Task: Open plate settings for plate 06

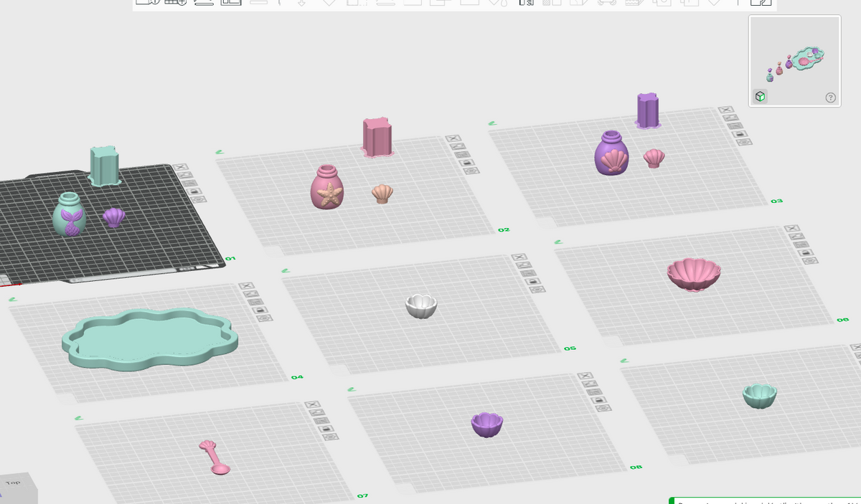Action: pos(810,260)
